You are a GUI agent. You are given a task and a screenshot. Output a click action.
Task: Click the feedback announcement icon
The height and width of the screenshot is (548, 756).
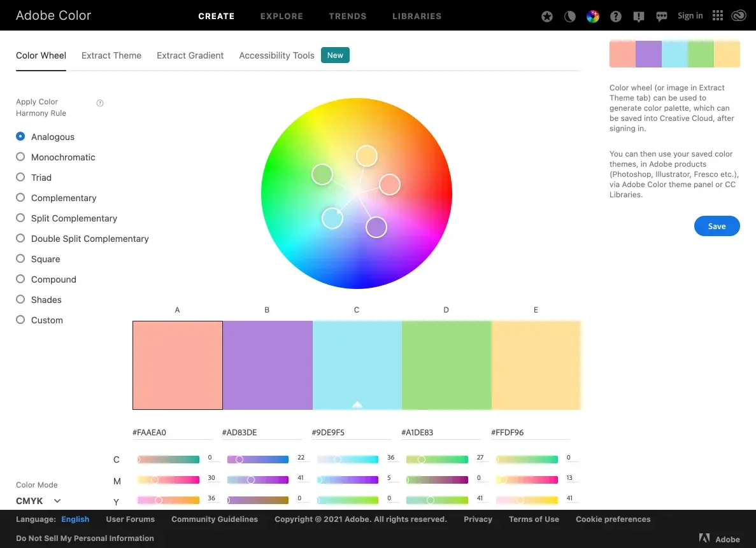pyautogui.click(x=639, y=16)
